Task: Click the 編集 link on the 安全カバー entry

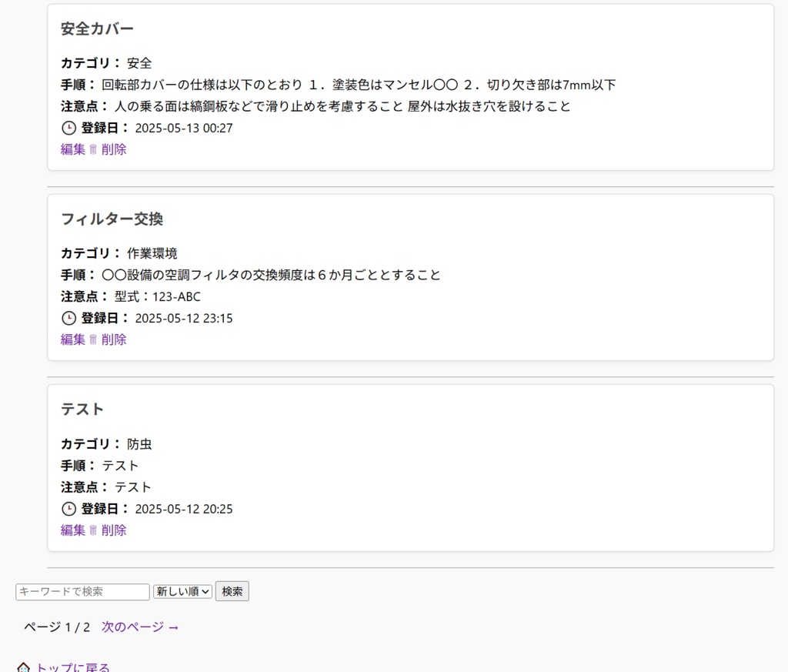Action: tap(72, 149)
